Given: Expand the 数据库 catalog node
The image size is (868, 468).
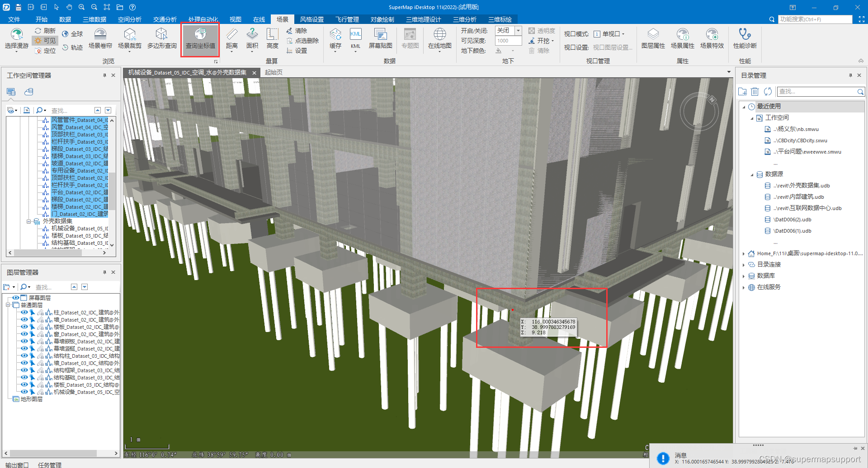Looking at the screenshot, I should click(x=744, y=276).
